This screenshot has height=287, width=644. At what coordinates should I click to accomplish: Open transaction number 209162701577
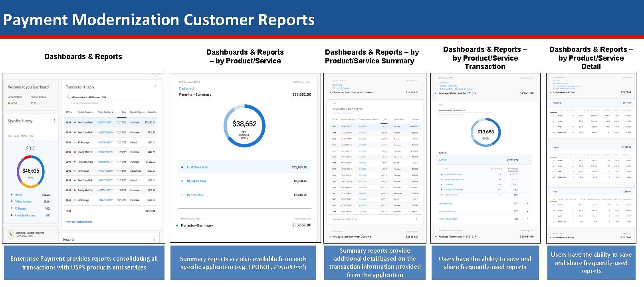105,181
